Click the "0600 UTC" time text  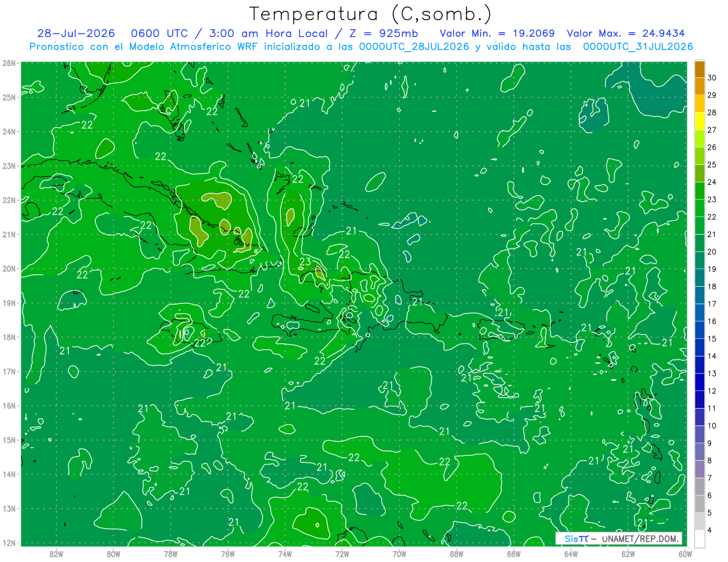160,33
